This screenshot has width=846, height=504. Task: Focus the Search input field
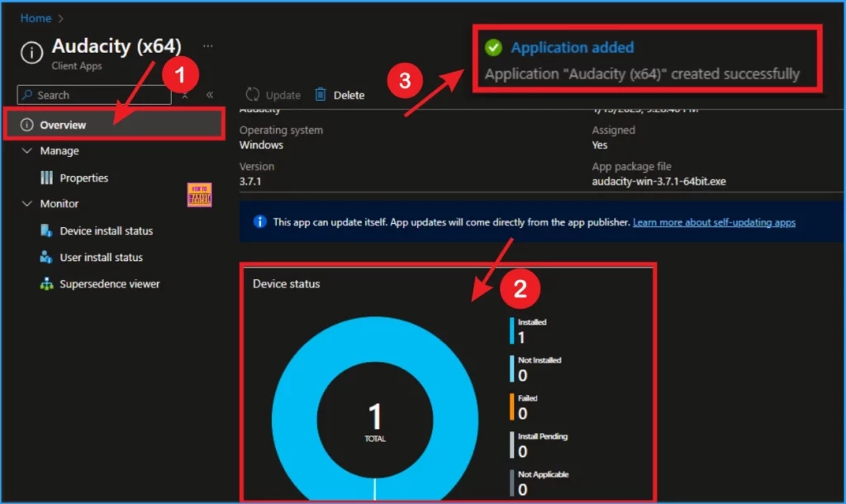click(x=94, y=95)
